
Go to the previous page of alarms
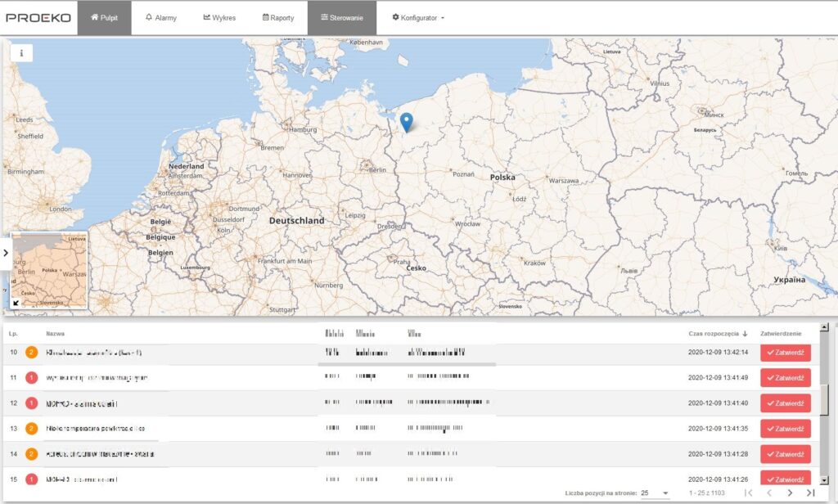tap(769, 493)
